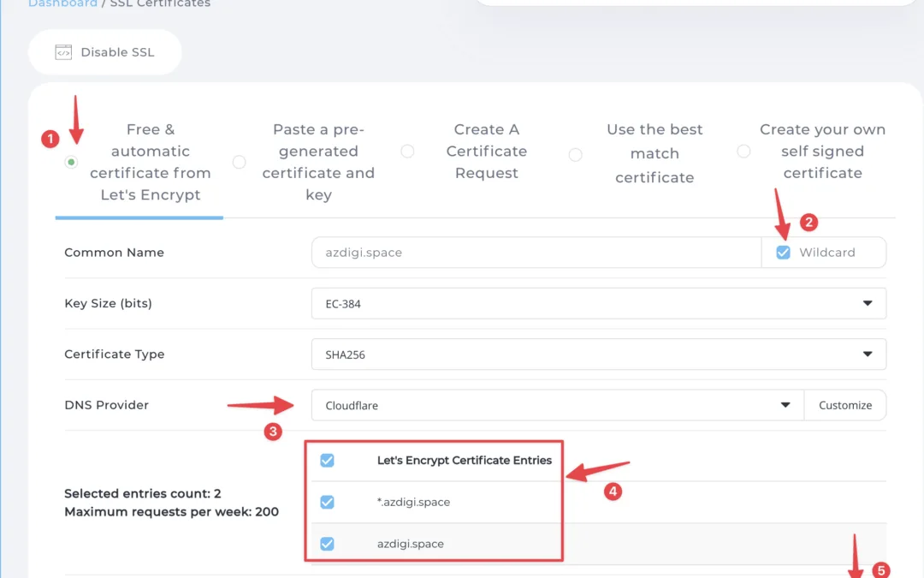Open the Key Size EC-384 dropdown
The image size is (924, 578).
click(599, 303)
